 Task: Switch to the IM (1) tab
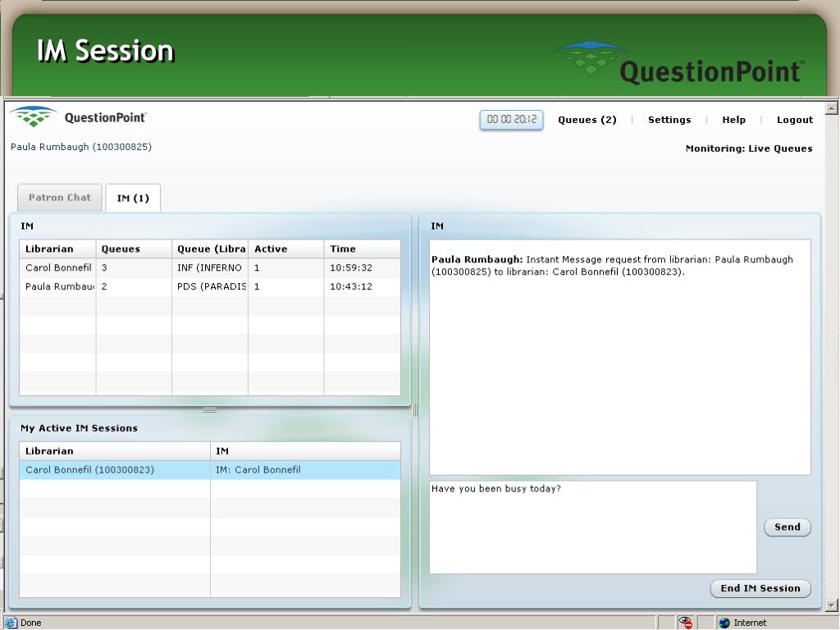[x=133, y=198]
